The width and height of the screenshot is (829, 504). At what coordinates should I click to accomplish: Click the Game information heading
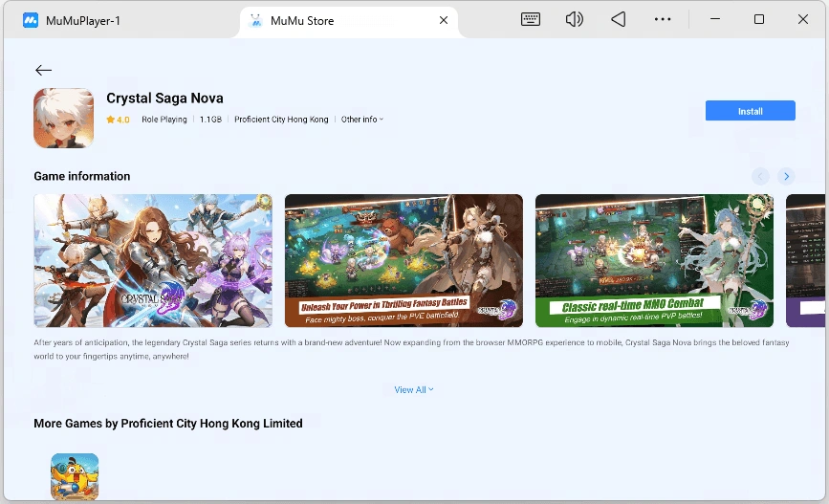point(82,176)
